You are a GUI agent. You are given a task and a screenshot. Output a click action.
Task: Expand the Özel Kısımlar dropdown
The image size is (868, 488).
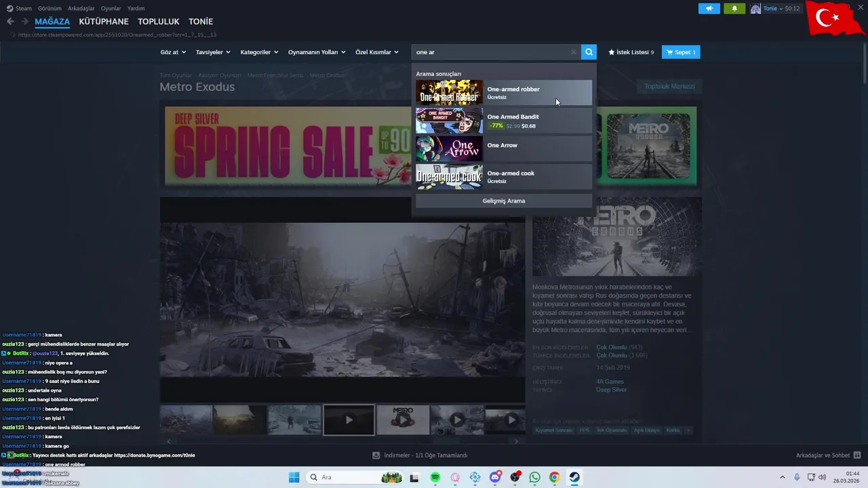[377, 52]
